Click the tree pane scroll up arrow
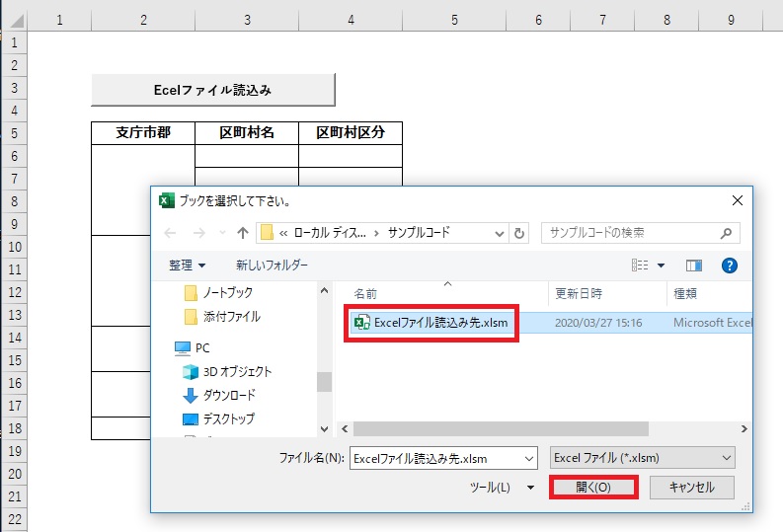Viewport: 783px width, 532px height. pos(324,290)
